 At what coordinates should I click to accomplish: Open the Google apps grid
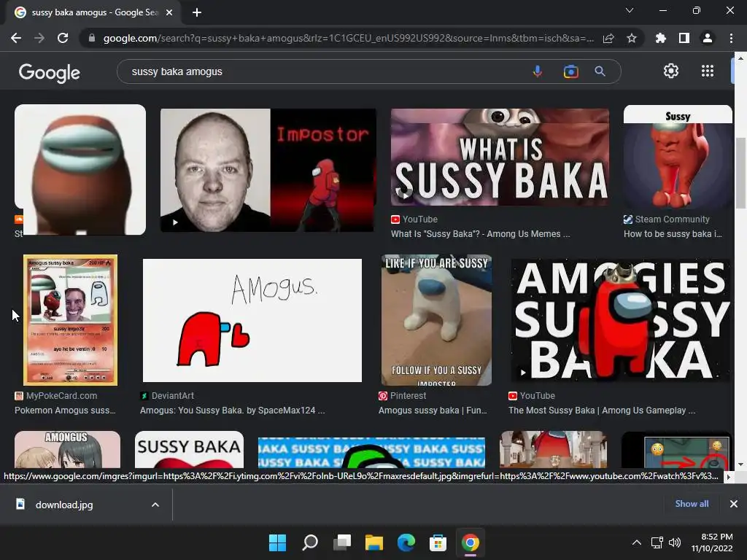tap(708, 71)
